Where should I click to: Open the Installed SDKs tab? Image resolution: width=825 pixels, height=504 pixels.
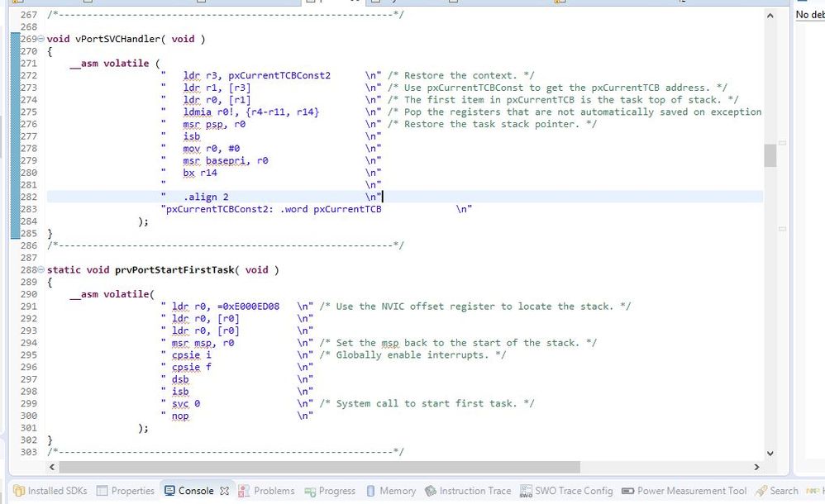50,491
